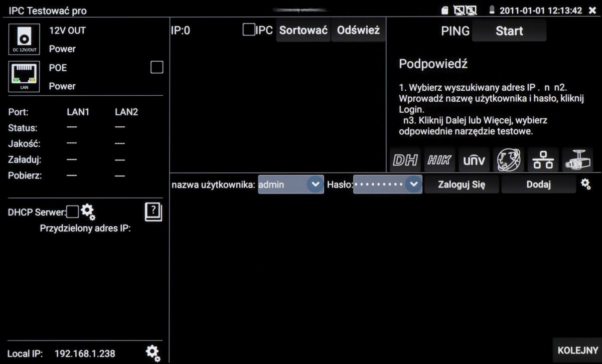The height and width of the screenshot is (364, 602).
Task: Click the PING Start button
Action: pos(509,31)
